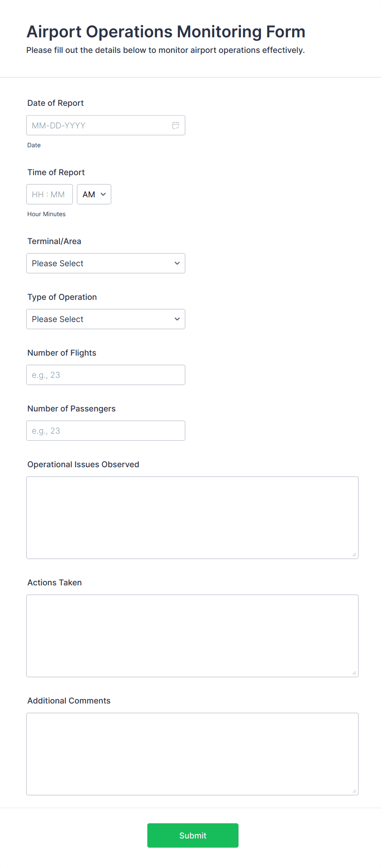This screenshot has width=381, height=868.
Task: Click resize handle of Additional Comments textarea
Action: click(x=354, y=791)
